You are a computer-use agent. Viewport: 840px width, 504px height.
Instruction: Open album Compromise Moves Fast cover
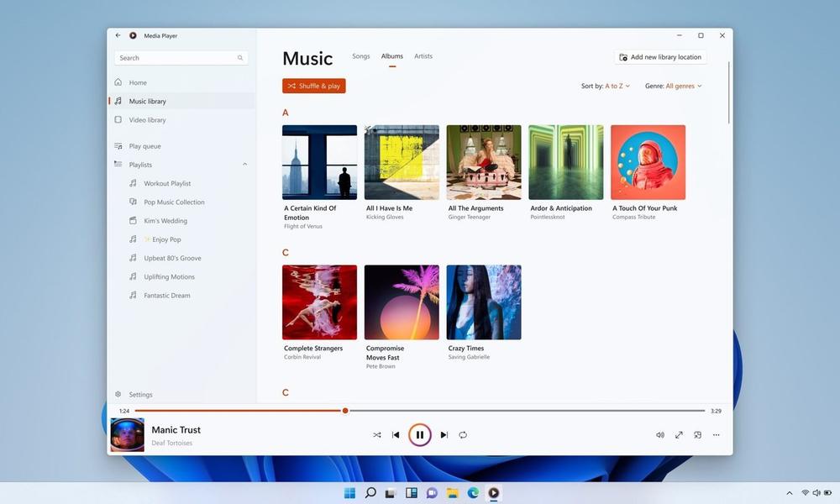[x=402, y=302]
